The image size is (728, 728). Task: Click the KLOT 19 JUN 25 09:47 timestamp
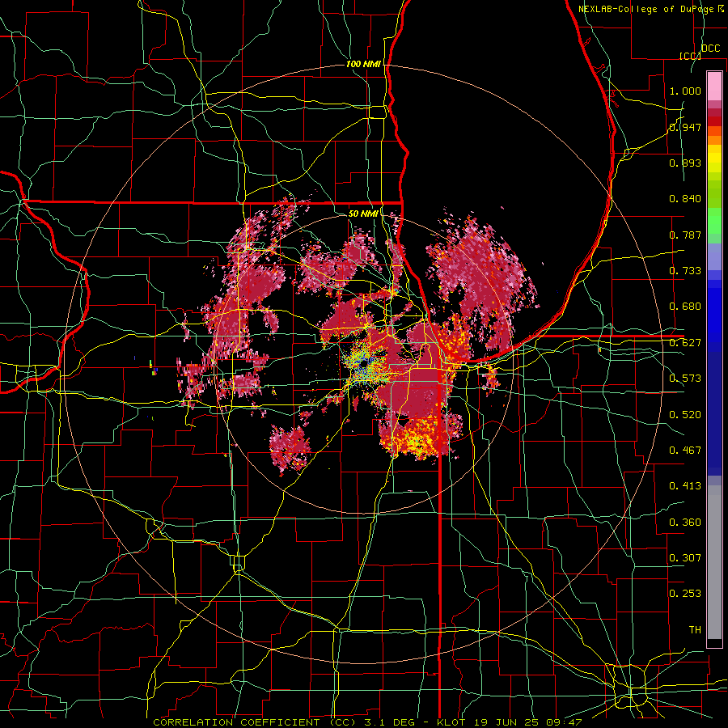point(510,722)
